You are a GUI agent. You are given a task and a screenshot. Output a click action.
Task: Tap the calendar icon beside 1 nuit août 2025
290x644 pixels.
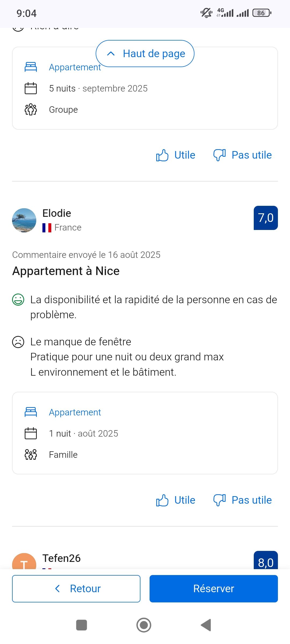pos(31,433)
